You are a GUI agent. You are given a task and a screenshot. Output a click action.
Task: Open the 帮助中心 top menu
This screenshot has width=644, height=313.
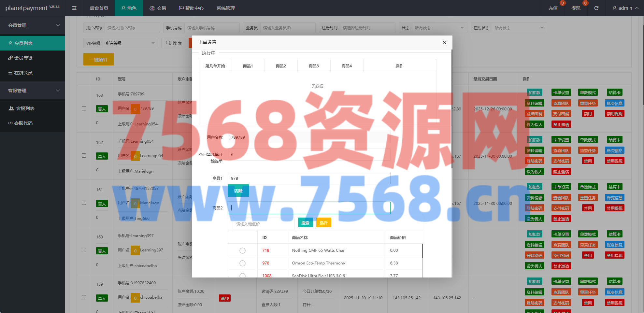click(x=191, y=8)
